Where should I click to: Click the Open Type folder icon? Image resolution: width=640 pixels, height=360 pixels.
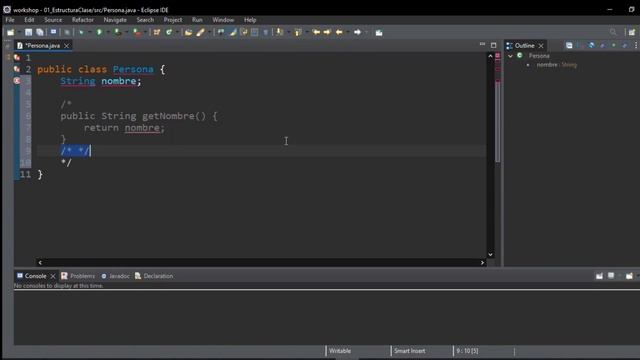tap(188, 32)
